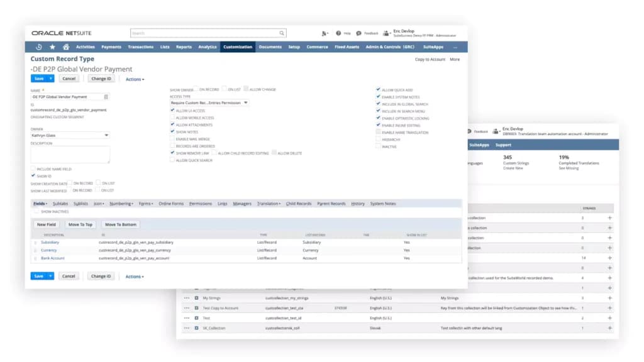This screenshot has height=362, width=644.
Task: Open the Customization menu
Action: pos(238,47)
